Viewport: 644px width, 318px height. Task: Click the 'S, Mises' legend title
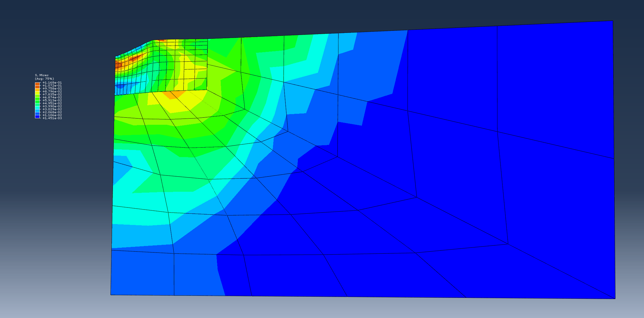(42, 75)
